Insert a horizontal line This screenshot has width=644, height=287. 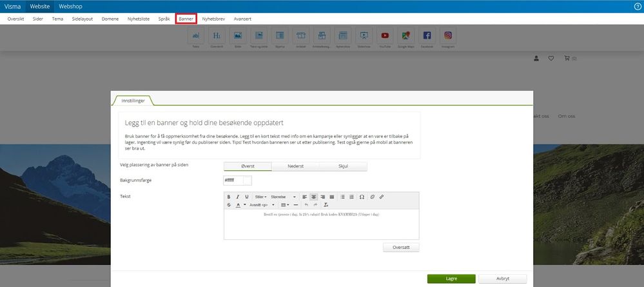(296, 204)
